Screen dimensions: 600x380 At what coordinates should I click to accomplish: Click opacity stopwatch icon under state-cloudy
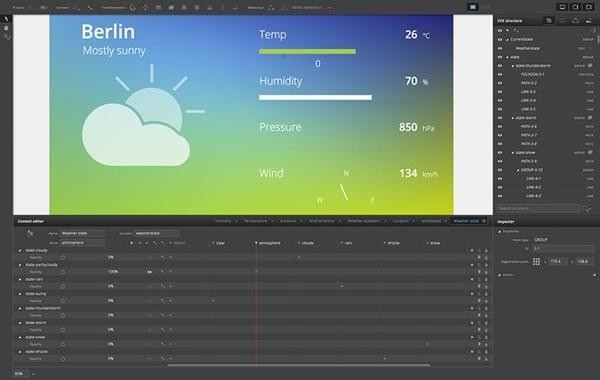63,258
